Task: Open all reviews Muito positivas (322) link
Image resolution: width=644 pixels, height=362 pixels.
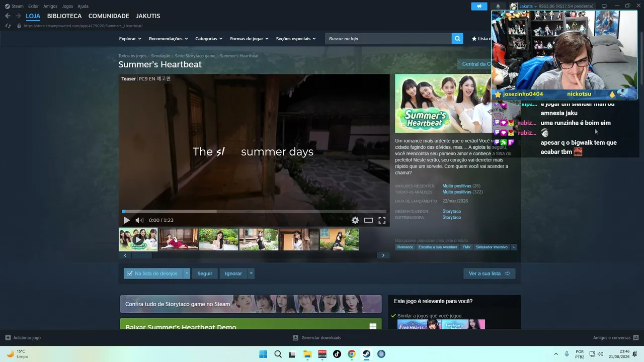Action: [462, 192]
